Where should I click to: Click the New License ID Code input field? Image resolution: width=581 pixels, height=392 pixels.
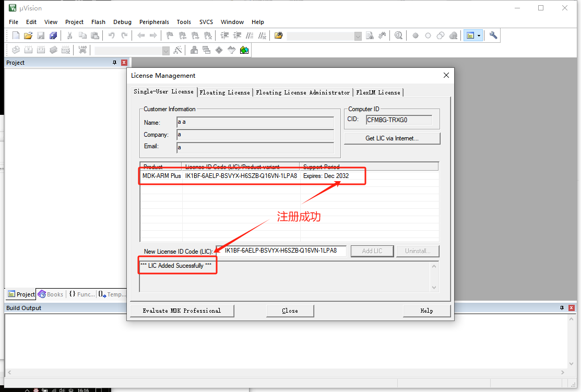pyautogui.click(x=281, y=251)
